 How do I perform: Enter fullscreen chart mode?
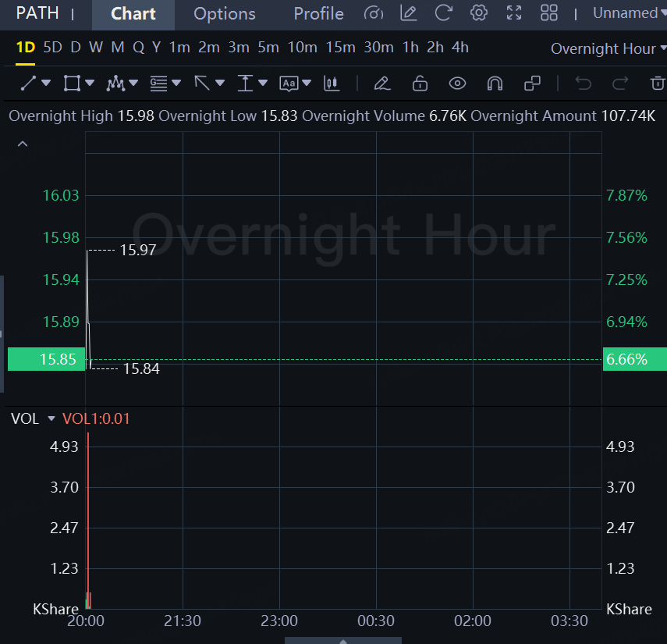(x=514, y=13)
